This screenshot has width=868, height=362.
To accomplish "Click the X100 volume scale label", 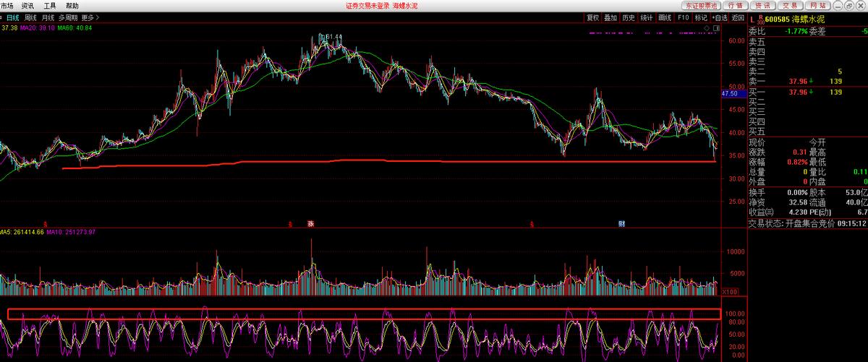I will (x=731, y=290).
